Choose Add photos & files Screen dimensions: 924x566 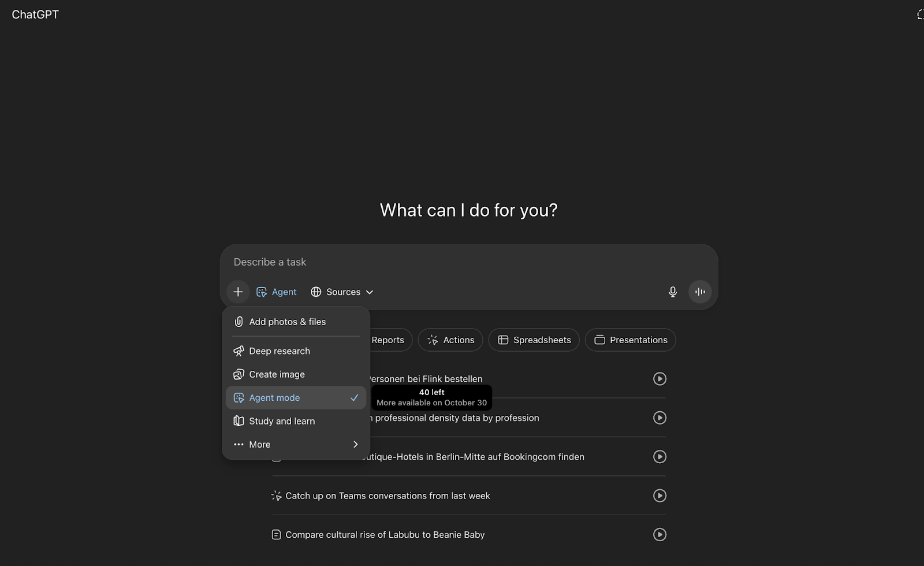tap(287, 322)
